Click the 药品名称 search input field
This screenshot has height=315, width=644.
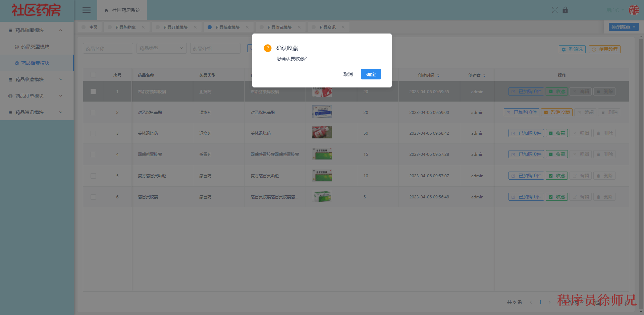click(108, 48)
